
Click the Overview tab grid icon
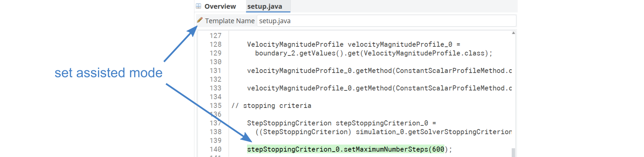pos(199,6)
